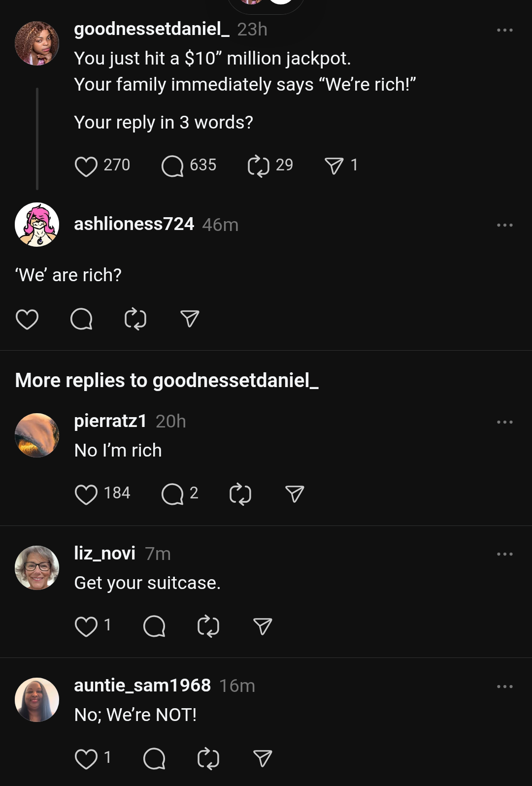Open liz_novi's profile via username
This screenshot has height=786, width=532.
pyautogui.click(x=105, y=553)
